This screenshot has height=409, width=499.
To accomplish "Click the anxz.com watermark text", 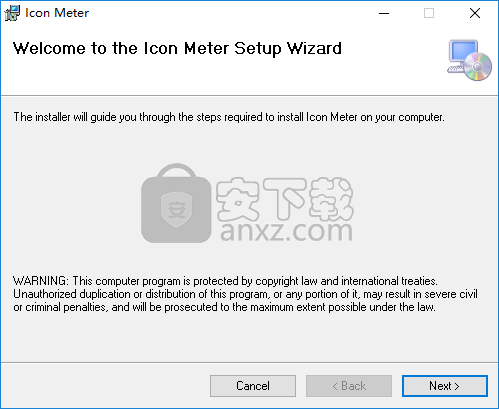I will (x=286, y=231).
